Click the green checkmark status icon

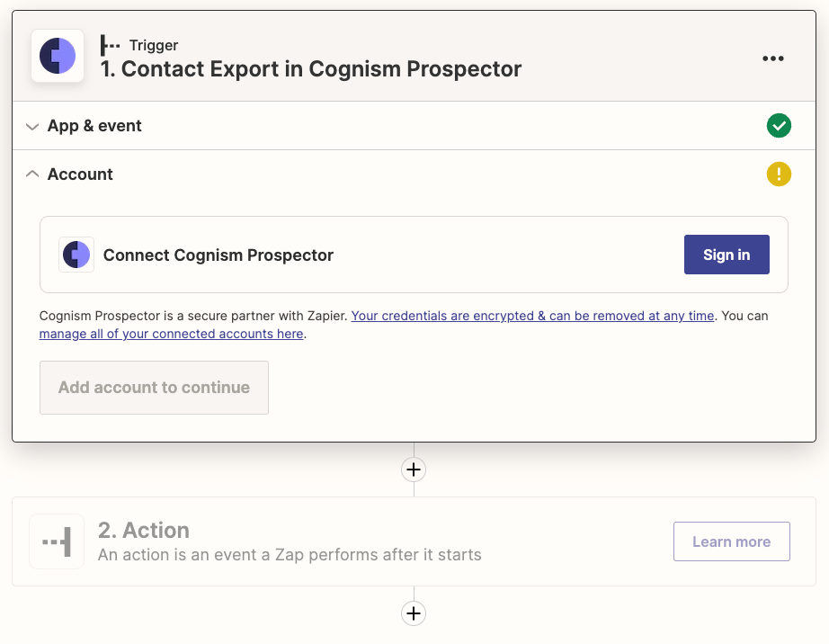tap(779, 126)
